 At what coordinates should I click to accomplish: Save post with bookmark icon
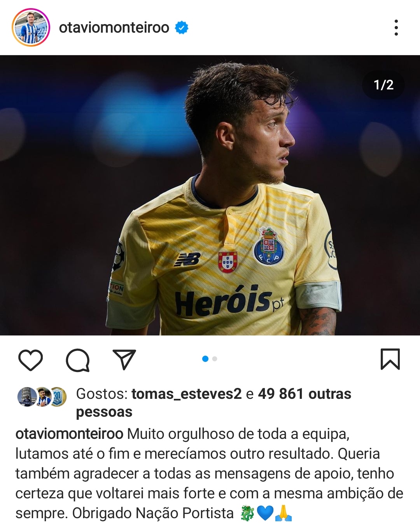tap(390, 359)
